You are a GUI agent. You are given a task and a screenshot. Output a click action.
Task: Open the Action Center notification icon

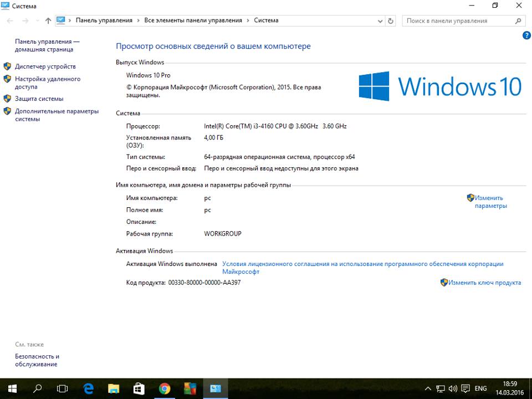tap(465, 388)
